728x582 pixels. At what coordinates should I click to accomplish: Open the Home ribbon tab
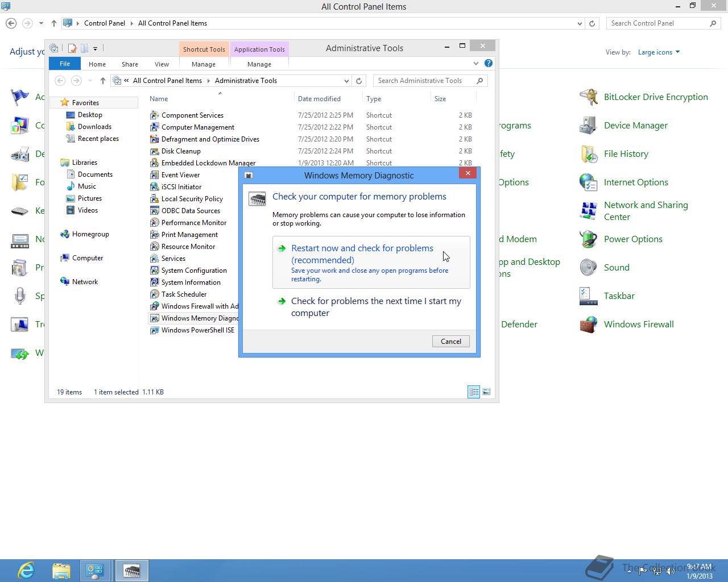pos(97,64)
